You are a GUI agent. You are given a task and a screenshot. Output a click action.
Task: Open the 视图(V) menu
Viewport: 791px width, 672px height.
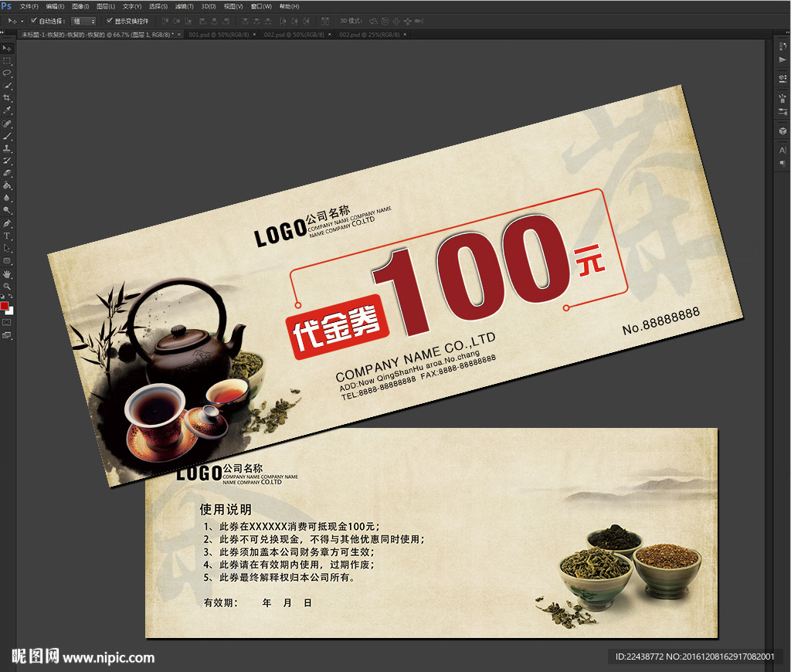point(233,6)
